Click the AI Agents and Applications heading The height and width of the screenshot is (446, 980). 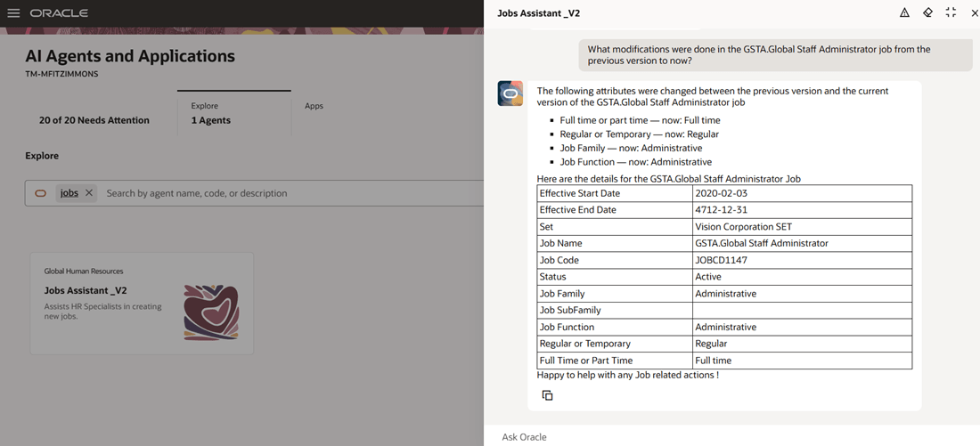coord(130,55)
